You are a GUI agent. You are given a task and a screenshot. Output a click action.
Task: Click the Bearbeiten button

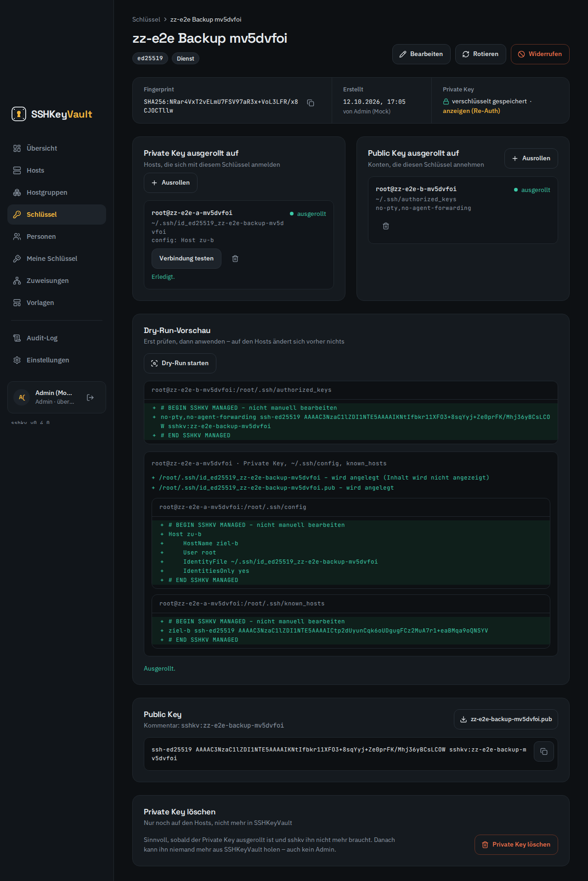click(x=421, y=54)
